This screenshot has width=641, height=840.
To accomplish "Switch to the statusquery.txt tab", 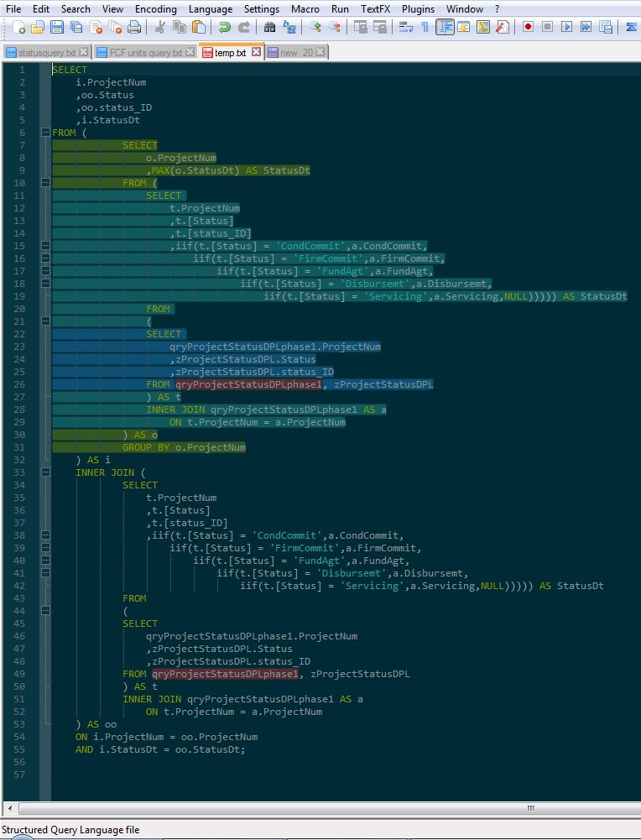I will pyautogui.click(x=47, y=53).
